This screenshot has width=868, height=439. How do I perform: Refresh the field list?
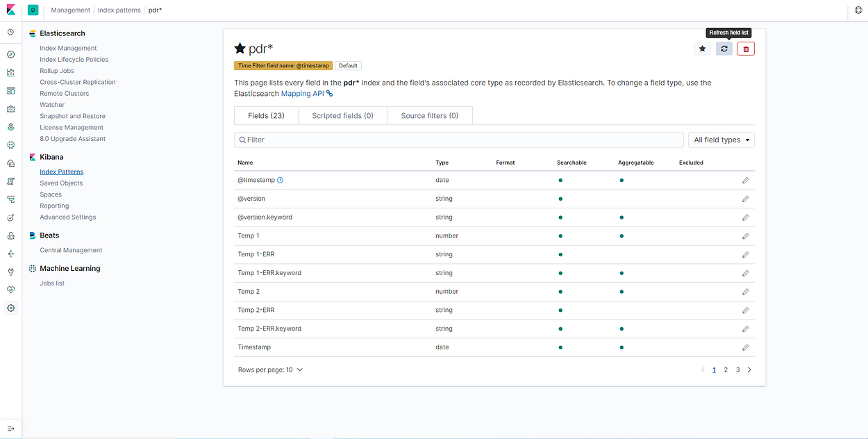pyautogui.click(x=724, y=49)
